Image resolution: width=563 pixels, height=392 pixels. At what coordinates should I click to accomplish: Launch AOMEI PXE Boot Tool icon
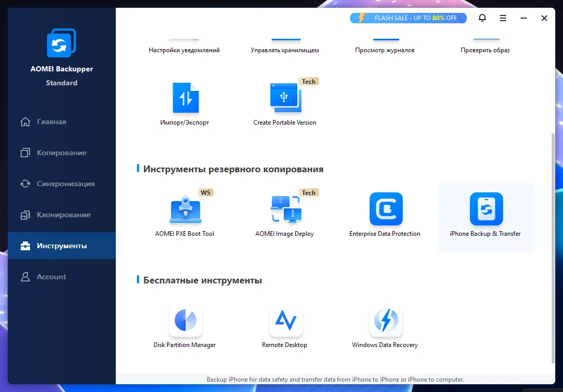[x=185, y=209]
